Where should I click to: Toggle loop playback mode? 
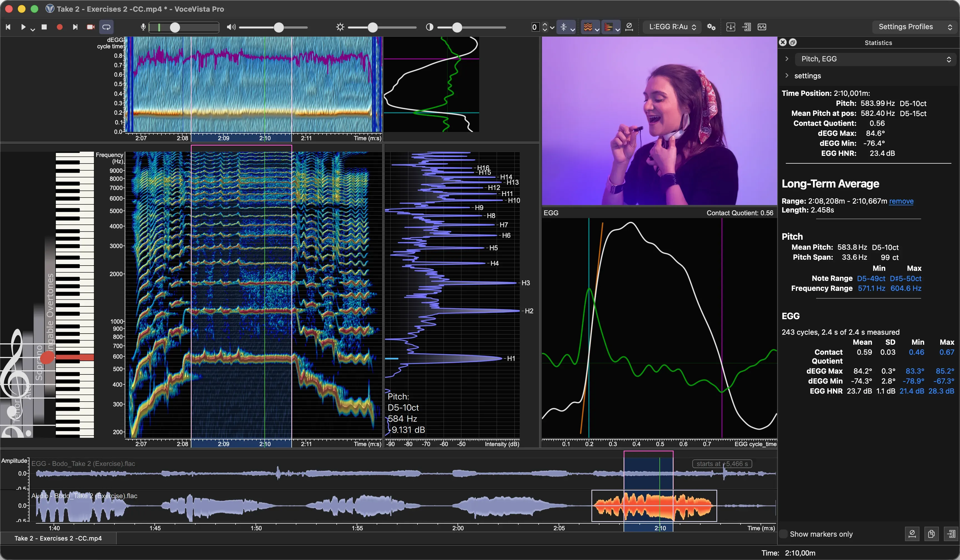coord(107,27)
